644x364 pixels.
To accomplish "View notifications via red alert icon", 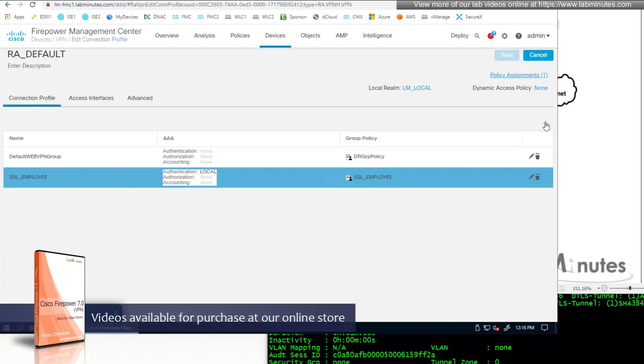I will [x=491, y=36].
